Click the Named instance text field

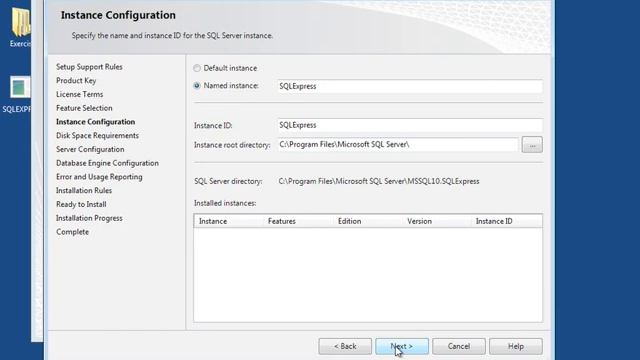click(410, 86)
